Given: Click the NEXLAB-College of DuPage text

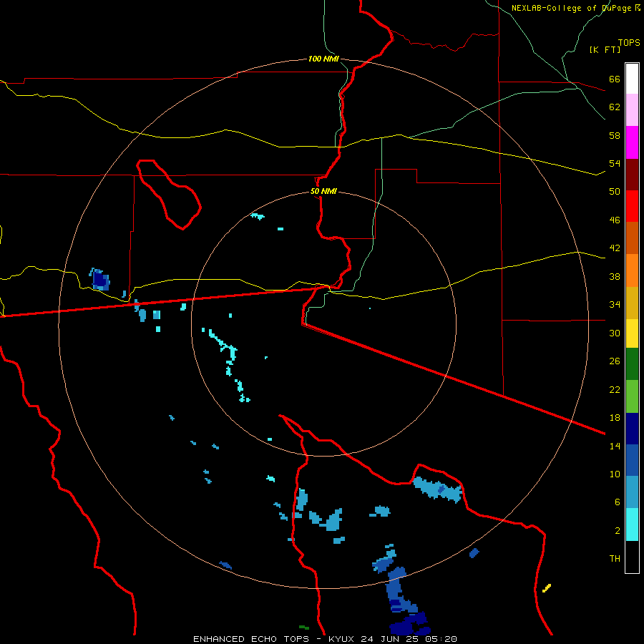Looking at the screenshot, I should (x=571, y=8).
